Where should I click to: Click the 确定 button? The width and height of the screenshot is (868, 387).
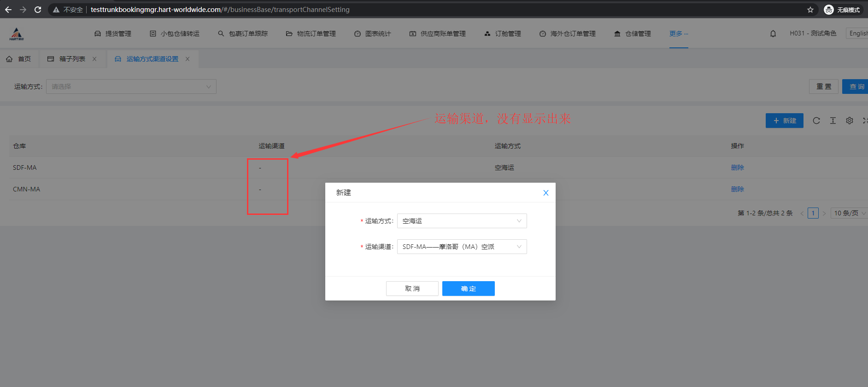(x=468, y=289)
